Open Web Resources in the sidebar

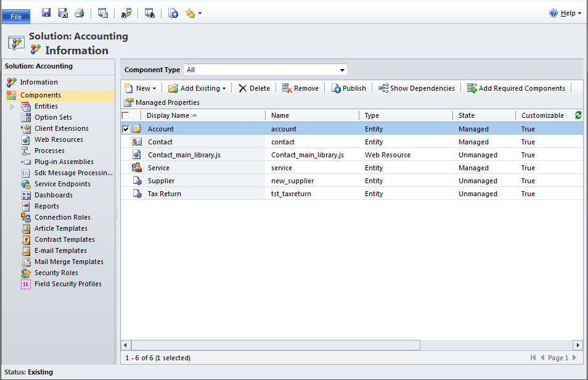point(58,139)
